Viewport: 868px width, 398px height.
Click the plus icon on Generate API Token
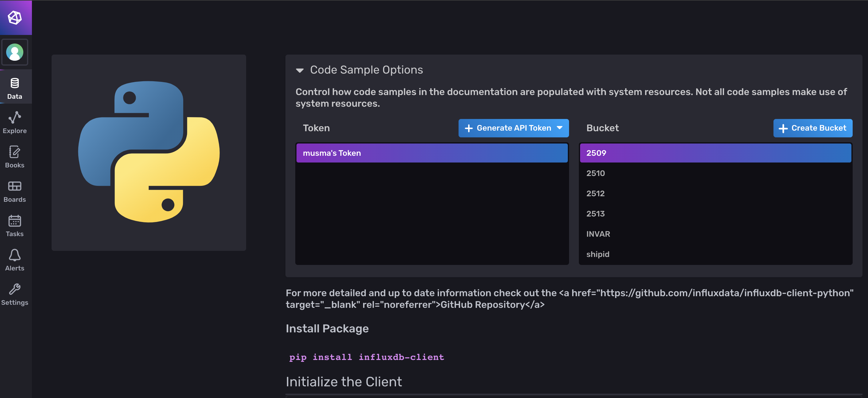click(469, 128)
